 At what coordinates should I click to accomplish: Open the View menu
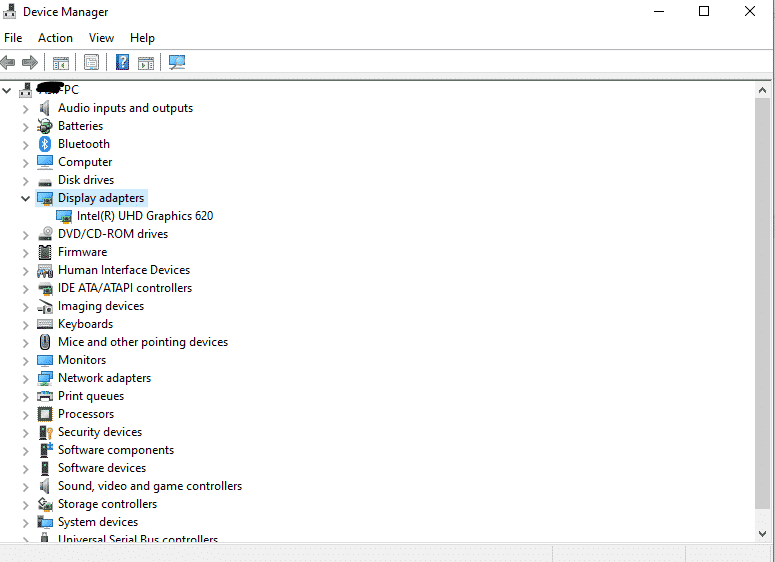point(101,38)
